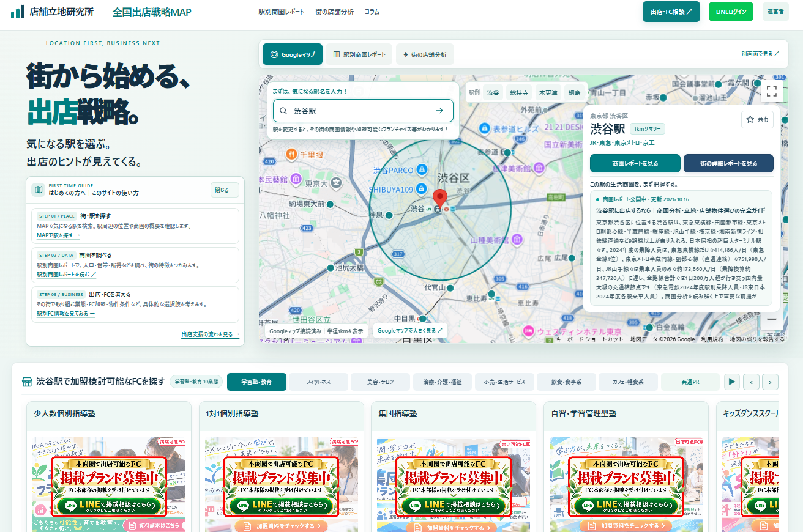
Task: Select the フィットネス category tab
Action: click(318, 382)
